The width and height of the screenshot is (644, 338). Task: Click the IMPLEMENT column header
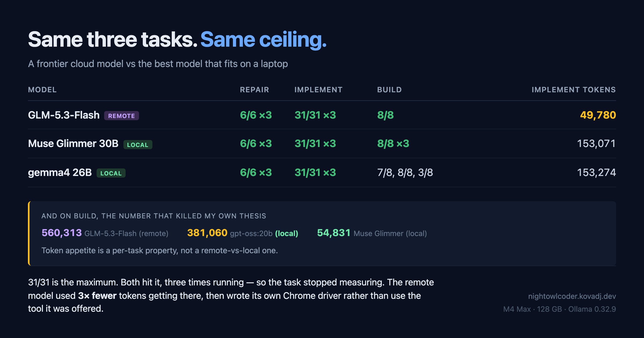coord(319,90)
